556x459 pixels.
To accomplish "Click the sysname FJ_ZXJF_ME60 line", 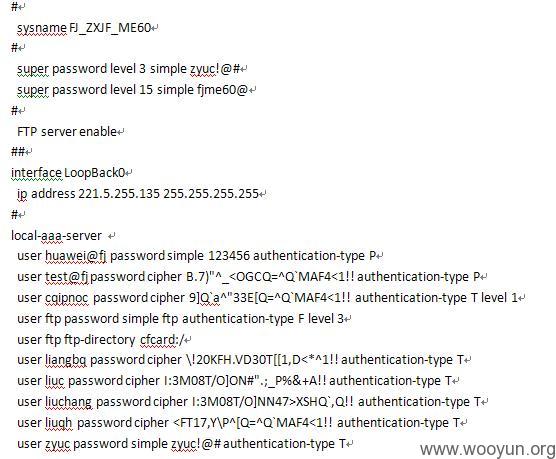I will (x=84, y=28).
